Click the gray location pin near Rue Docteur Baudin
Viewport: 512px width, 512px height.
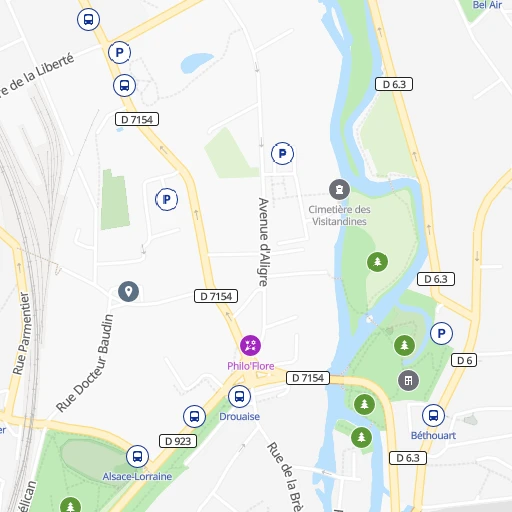[128, 291]
